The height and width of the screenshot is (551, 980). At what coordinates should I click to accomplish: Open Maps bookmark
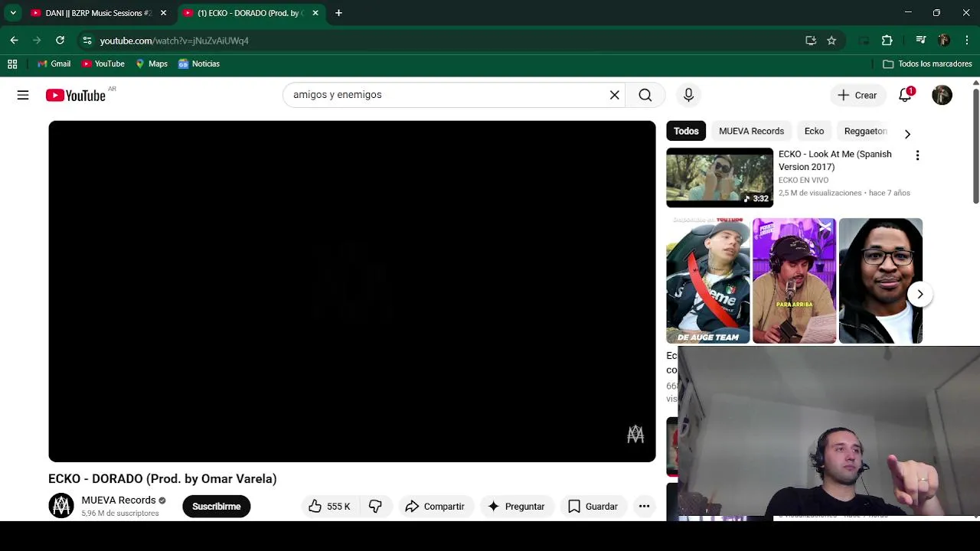tap(152, 64)
